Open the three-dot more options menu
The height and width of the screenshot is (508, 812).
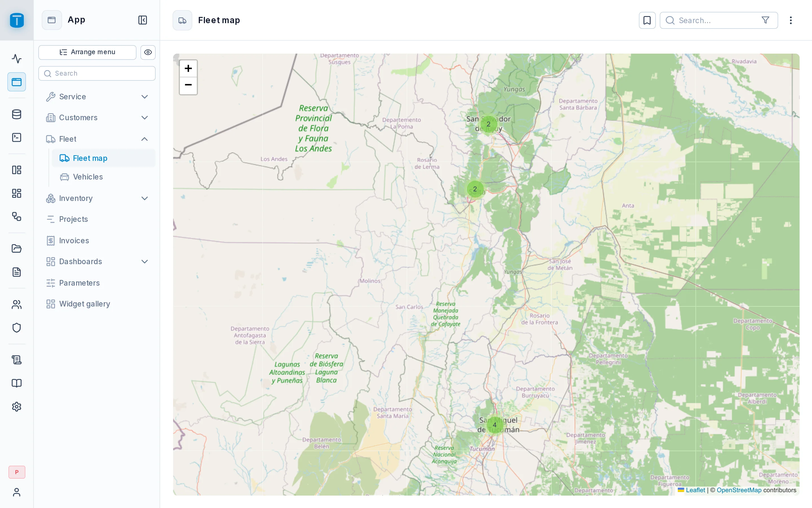(x=791, y=20)
